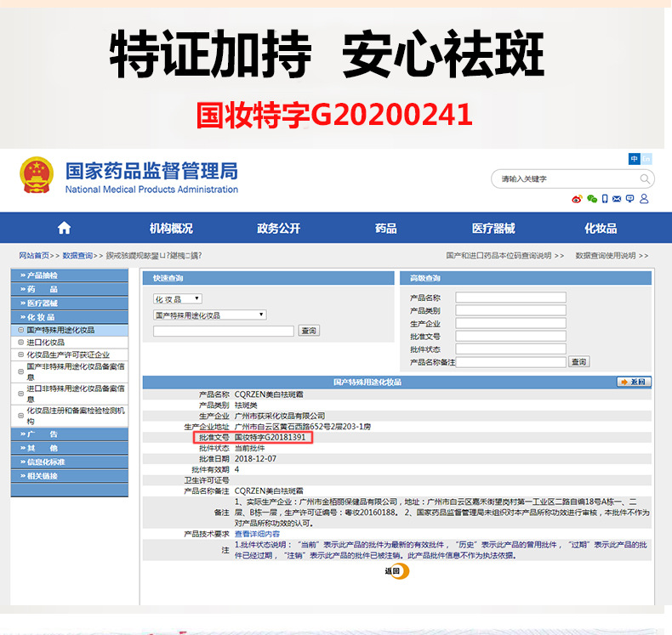Click the search magnifier icon
The height and width of the screenshot is (635, 672).
(645, 179)
